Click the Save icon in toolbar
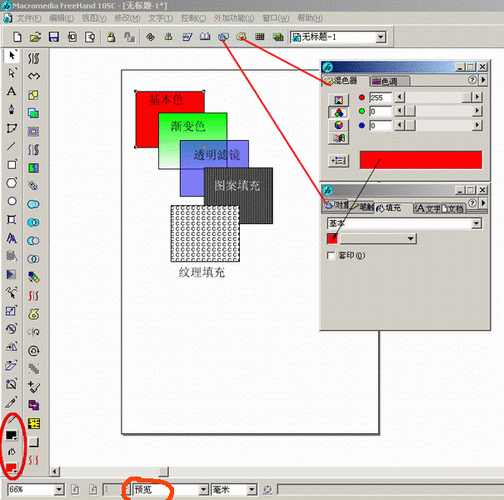504x500 pixels. coord(54,37)
